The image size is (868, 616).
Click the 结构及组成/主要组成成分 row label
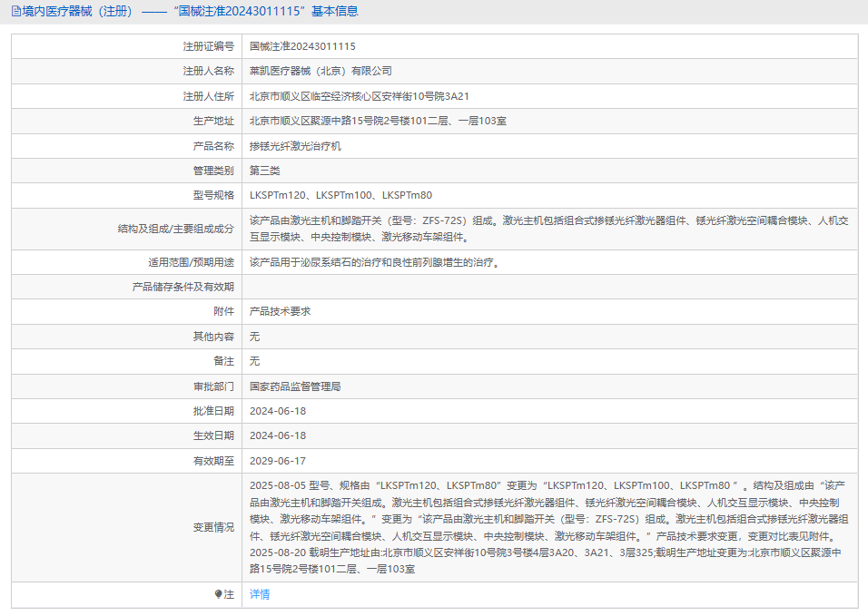tap(170, 229)
